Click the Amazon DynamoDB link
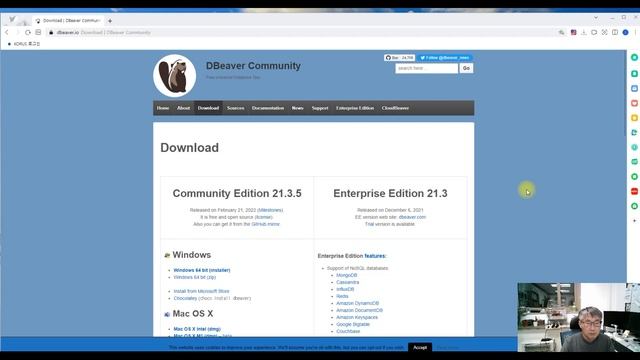 point(358,303)
